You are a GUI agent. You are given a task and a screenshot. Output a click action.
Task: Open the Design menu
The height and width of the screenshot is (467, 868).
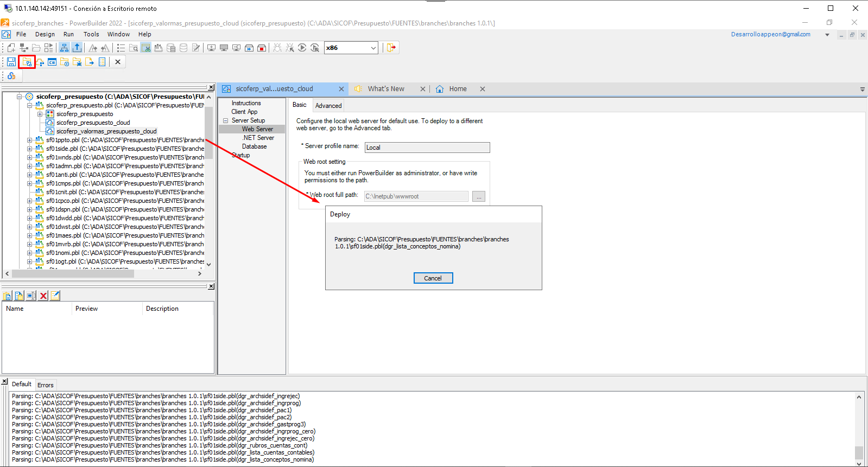tap(45, 34)
